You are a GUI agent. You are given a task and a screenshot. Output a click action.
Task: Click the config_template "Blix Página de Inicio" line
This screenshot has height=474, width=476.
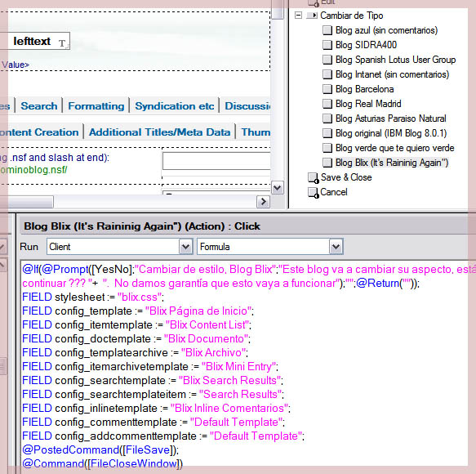(x=138, y=311)
